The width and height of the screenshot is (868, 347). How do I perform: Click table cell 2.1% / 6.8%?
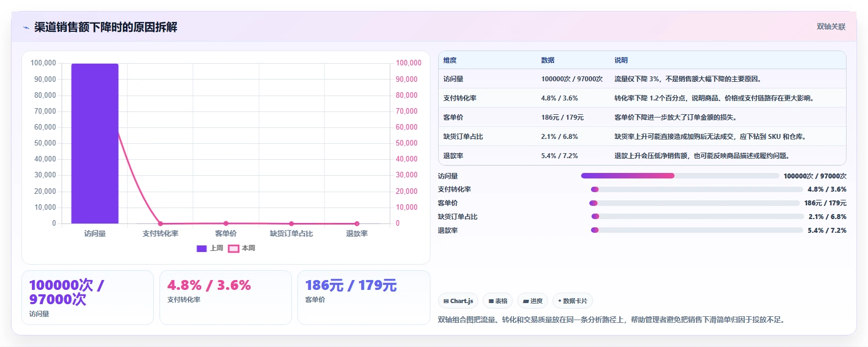click(559, 137)
